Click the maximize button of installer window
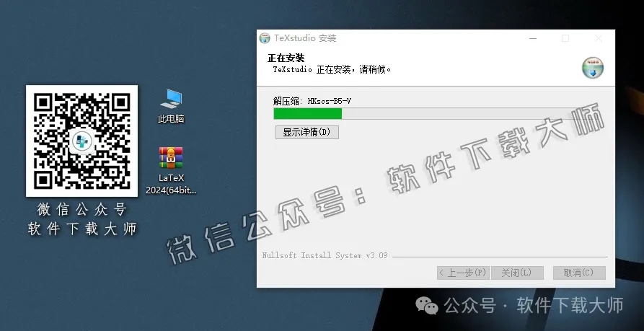 (565, 38)
